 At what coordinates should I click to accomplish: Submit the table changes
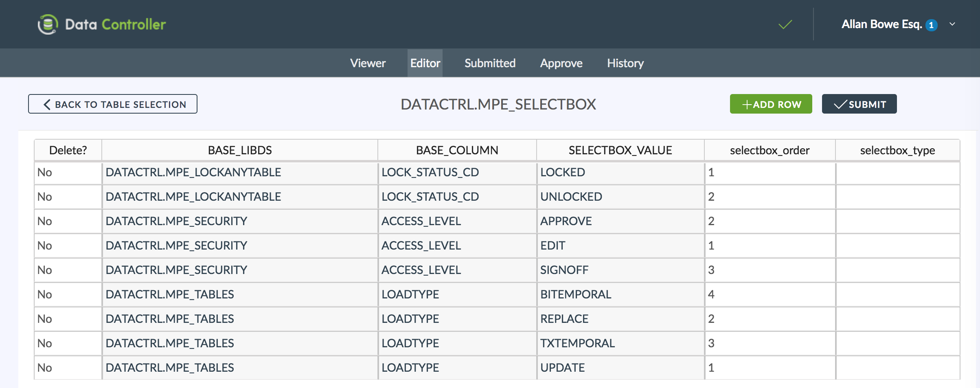[859, 104]
